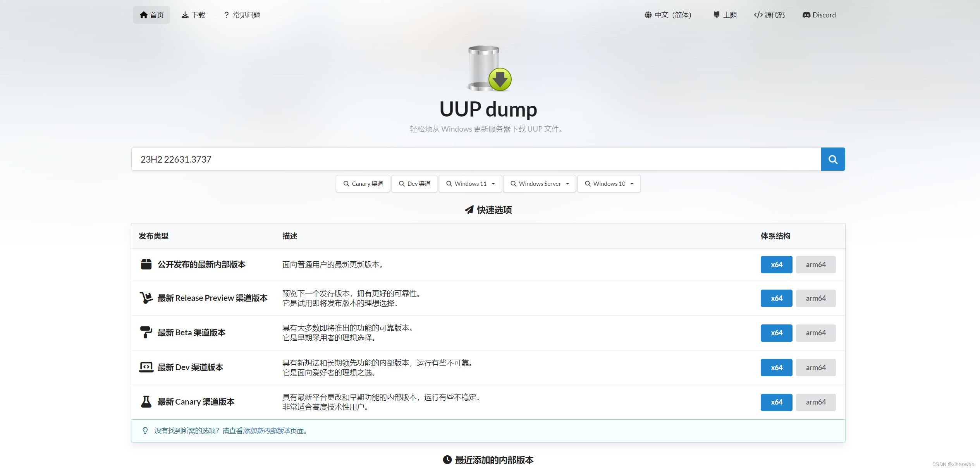The image size is (980, 470).
Task: Click the lightbulb icon in the hint bar
Action: pyautogui.click(x=145, y=431)
